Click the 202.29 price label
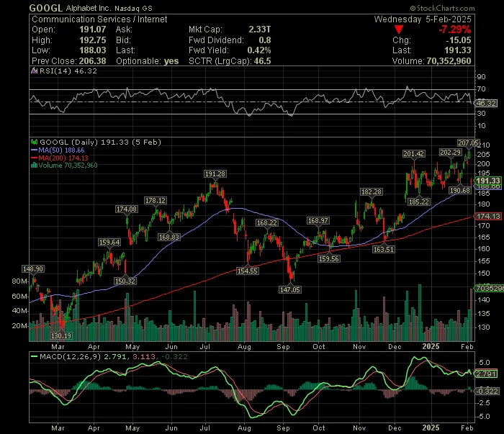 [450, 153]
